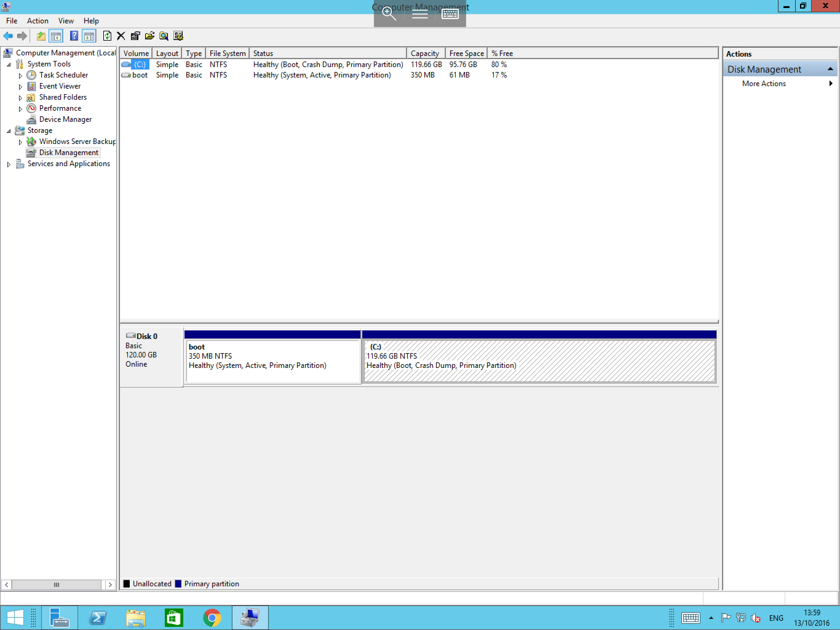The height and width of the screenshot is (630, 840).
Task: Click the grey Forward arrow
Action: [22, 36]
